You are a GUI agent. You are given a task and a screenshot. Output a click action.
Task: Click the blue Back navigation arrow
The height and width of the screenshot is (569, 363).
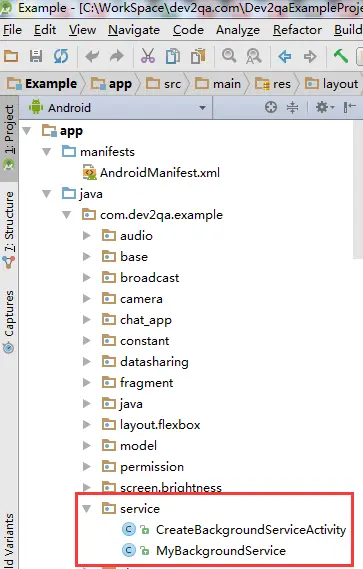click(285, 56)
